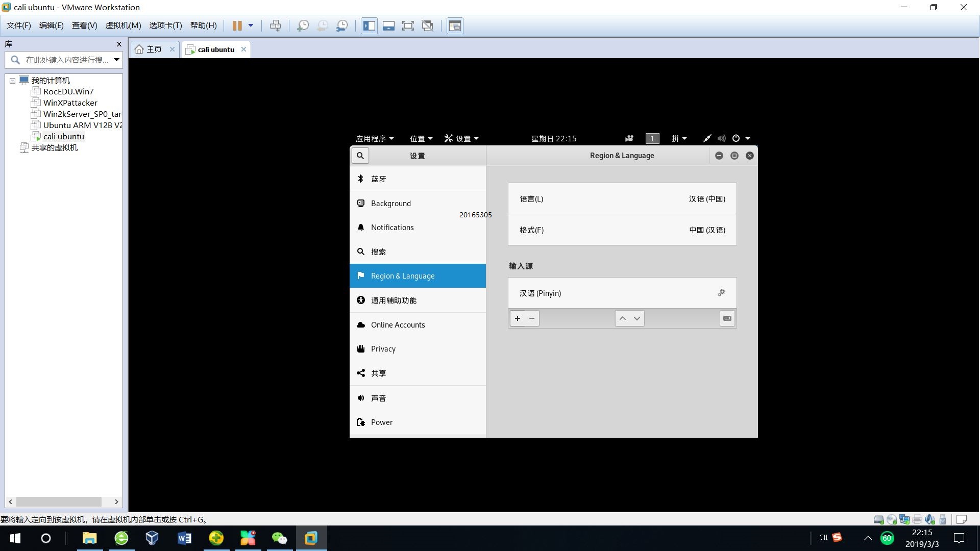Open Background settings panel
Screen dimensions: 980x551
[x=418, y=203]
